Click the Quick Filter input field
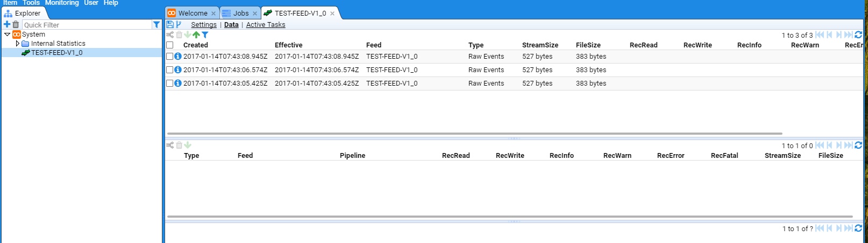 [86, 25]
